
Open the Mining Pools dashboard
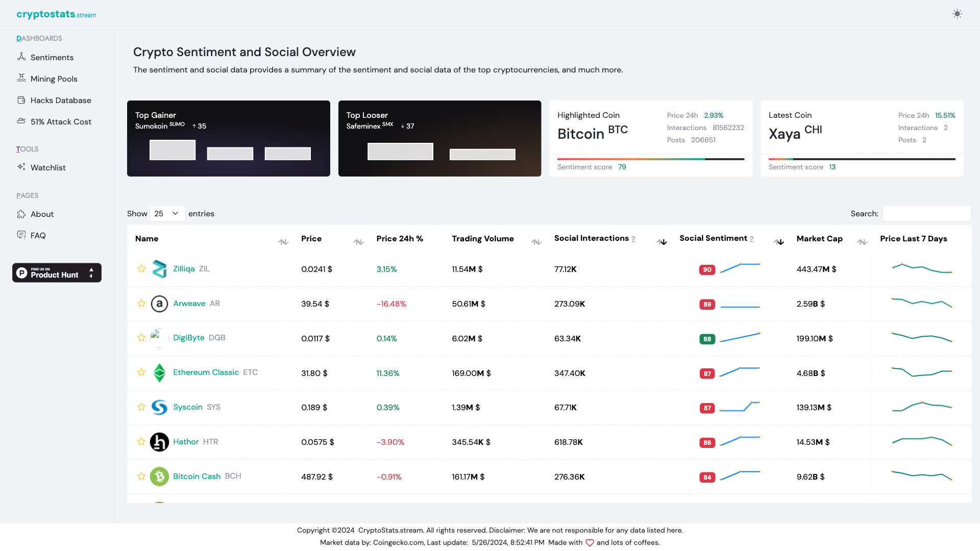tap(54, 79)
